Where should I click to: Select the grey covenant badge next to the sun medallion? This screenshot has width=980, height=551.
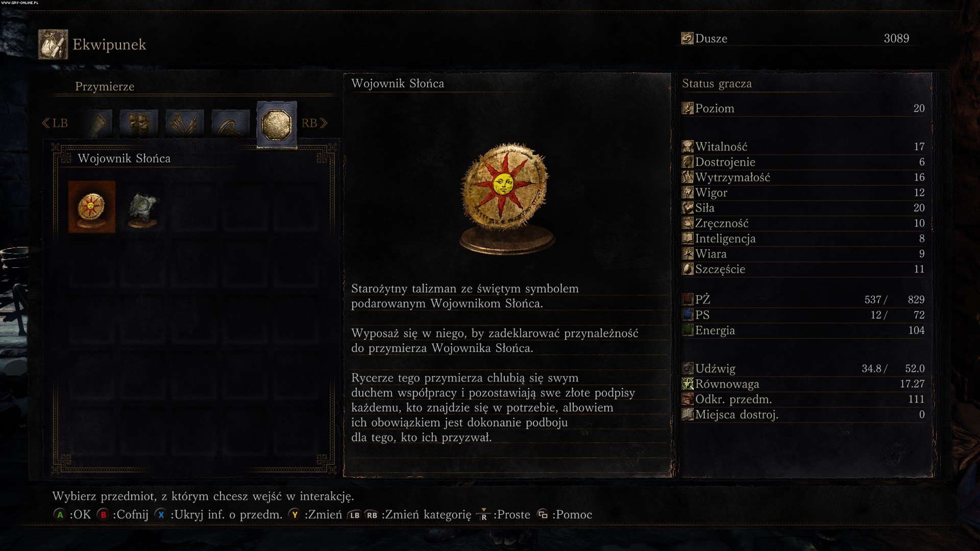[142, 208]
